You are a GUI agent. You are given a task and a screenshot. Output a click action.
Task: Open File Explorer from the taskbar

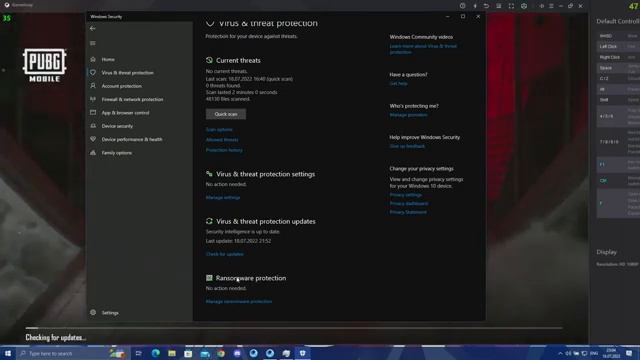pos(172,353)
